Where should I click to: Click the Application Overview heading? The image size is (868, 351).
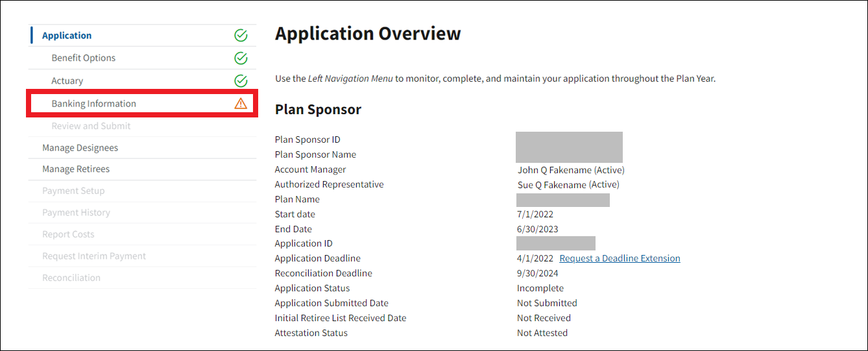(x=368, y=34)
